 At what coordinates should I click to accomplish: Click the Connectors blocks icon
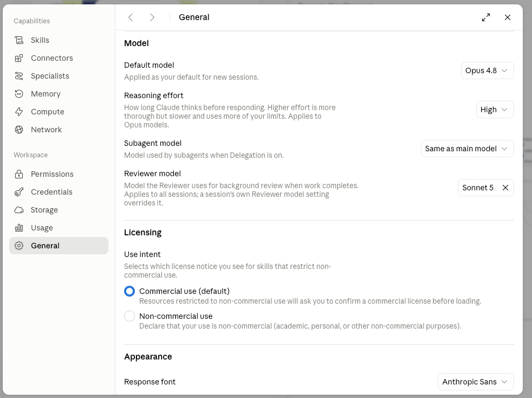click(19, 58)
